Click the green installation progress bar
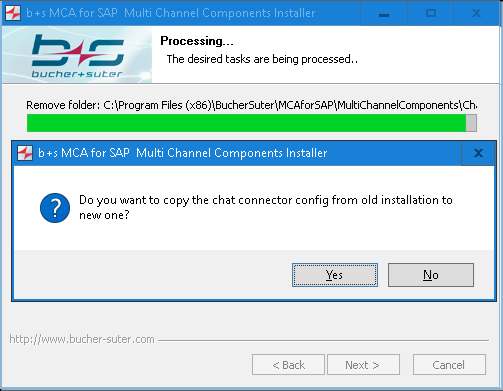 tap(252, 123)
